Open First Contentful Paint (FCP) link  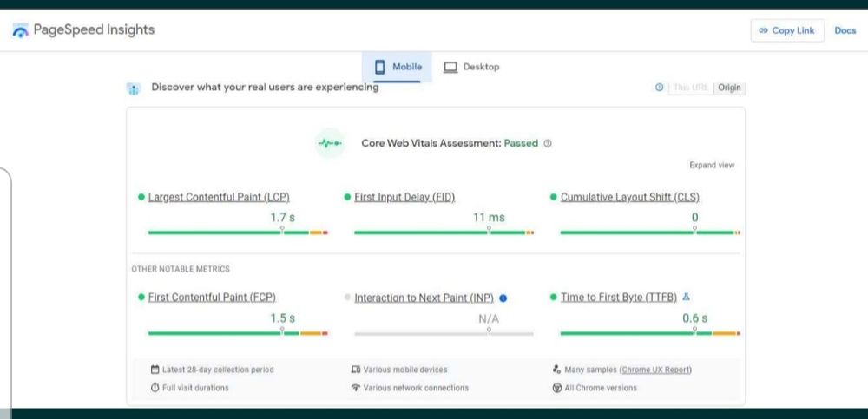pyautogui.click(x=212, y=298)
